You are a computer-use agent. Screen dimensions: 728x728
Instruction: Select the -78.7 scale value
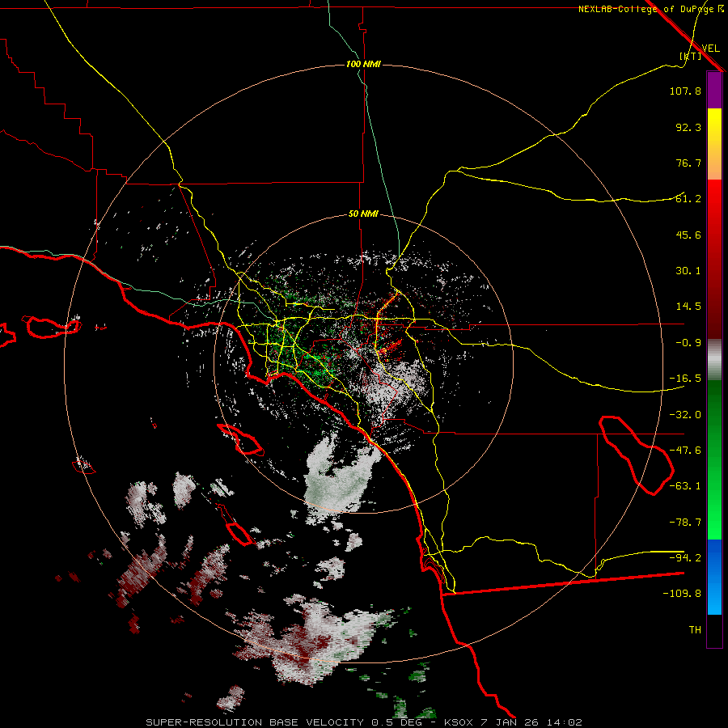pyautogui.click(x=685, y=523)
